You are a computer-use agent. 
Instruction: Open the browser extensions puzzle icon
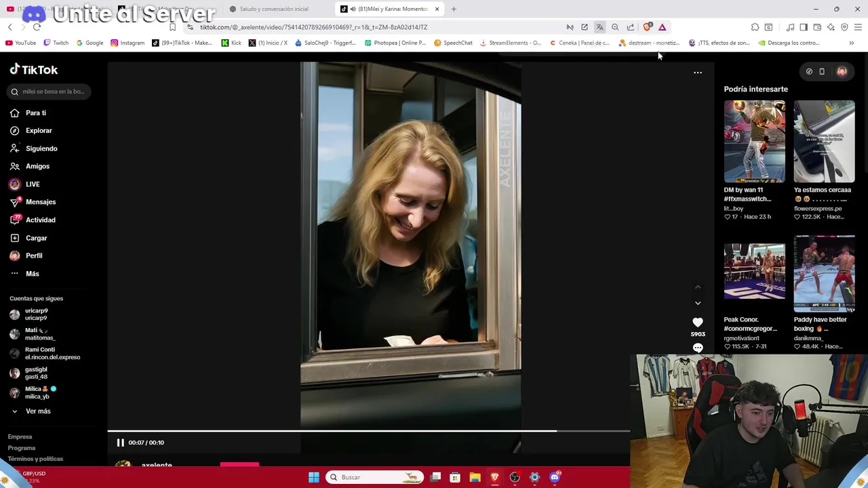[x=755, y=27]
